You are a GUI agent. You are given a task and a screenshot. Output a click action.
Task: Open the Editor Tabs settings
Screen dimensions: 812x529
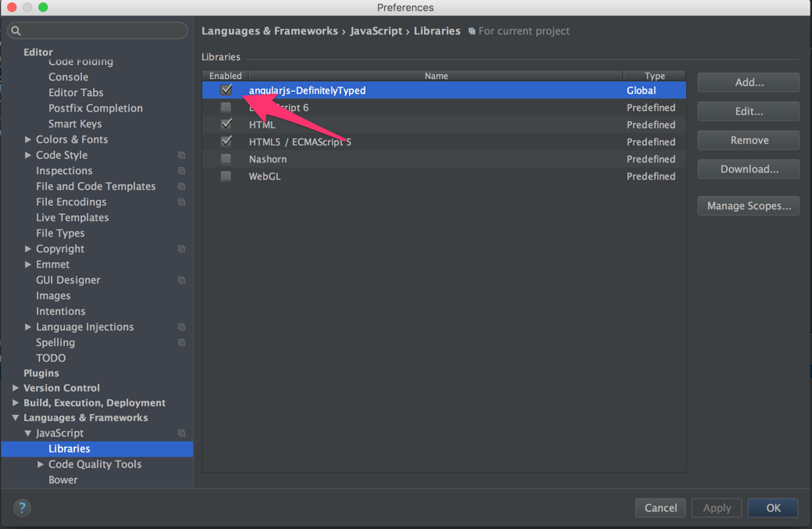point(76,92)
